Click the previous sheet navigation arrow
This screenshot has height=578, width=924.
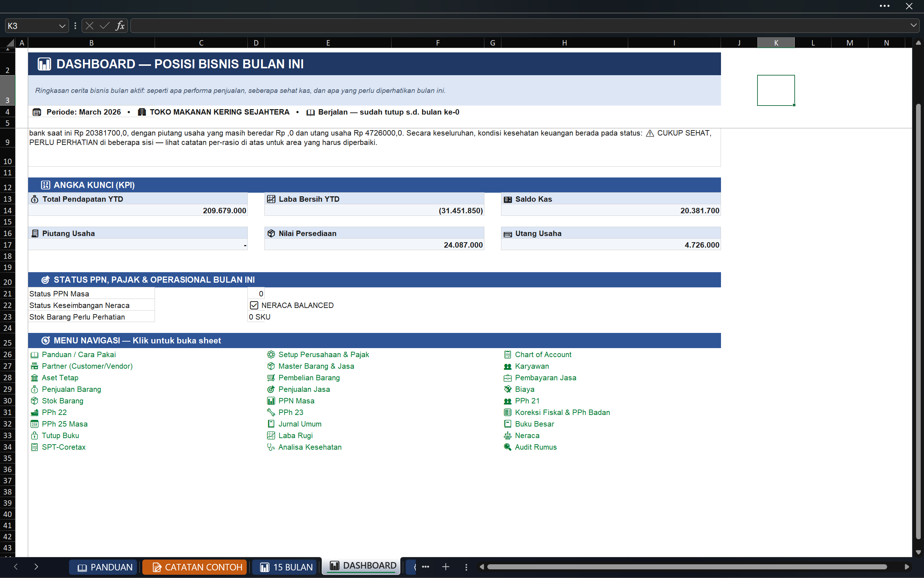coord(16,567)
